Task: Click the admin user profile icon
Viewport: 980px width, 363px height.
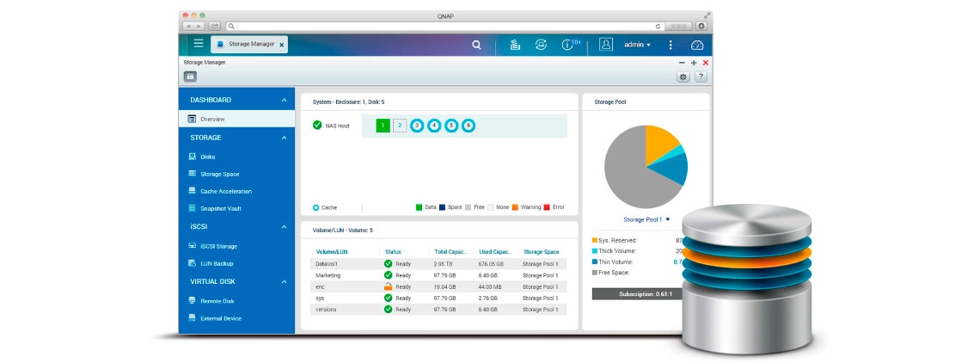Action: point(606,45)
